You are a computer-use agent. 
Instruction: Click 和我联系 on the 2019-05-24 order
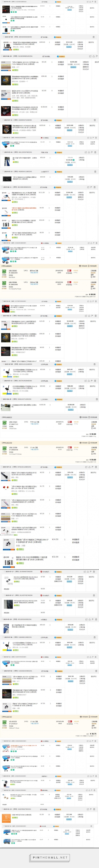click(59, 619)
